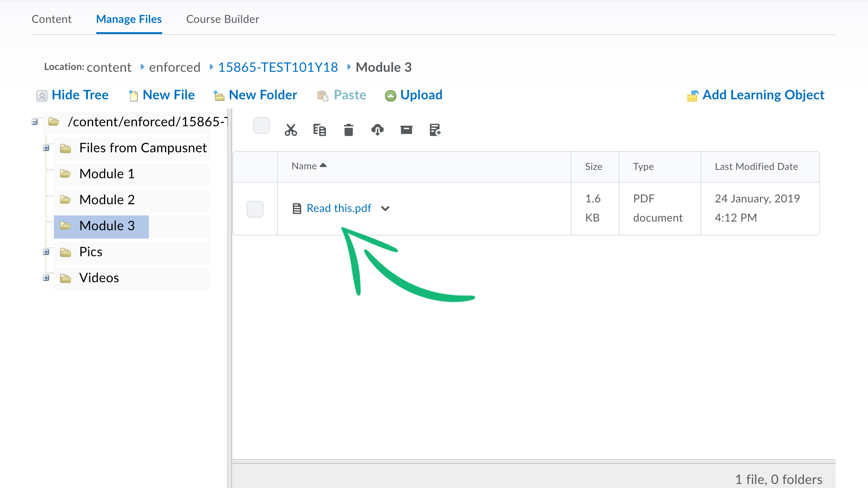Click 15865-TEST101Y18 breadcrumb link

278,67
